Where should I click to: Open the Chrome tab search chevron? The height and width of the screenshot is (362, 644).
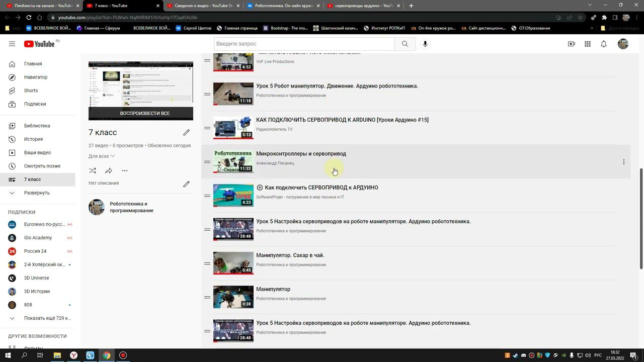[590, 5]
